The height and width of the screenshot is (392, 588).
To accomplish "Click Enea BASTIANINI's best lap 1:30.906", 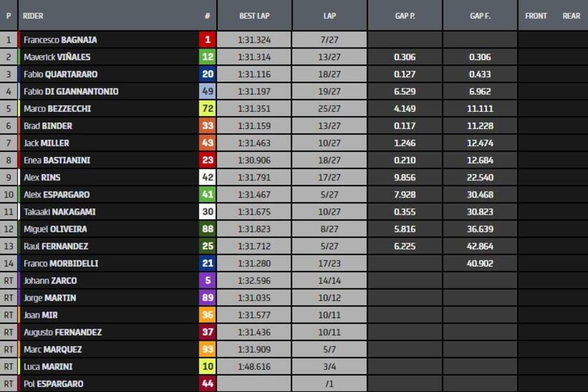I will (x=254, y=160).
